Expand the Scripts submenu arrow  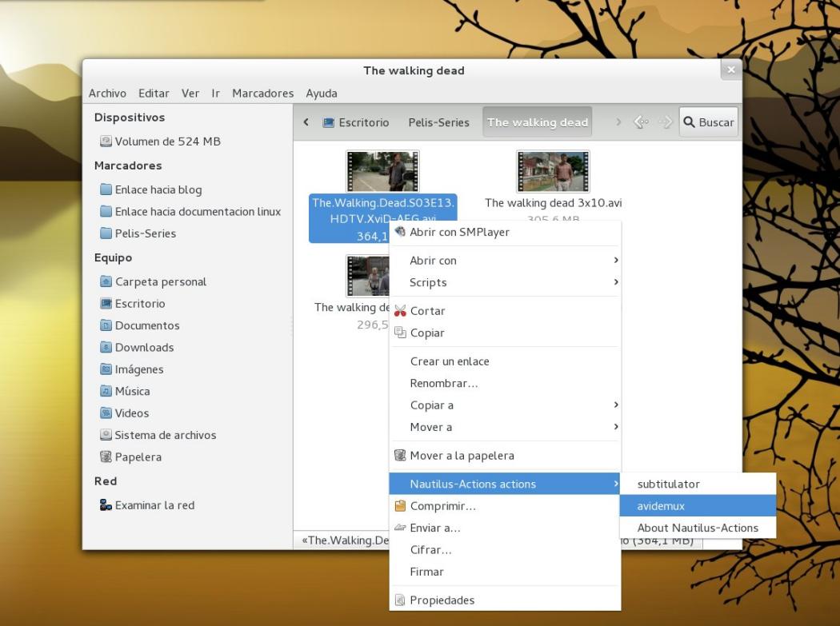tap(616, 282)
